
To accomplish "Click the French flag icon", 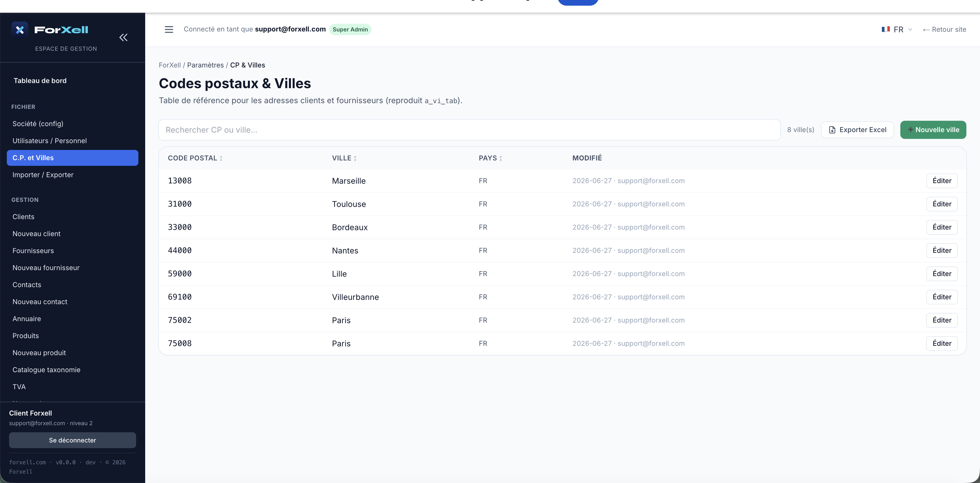I will click(x=886, y=29).
